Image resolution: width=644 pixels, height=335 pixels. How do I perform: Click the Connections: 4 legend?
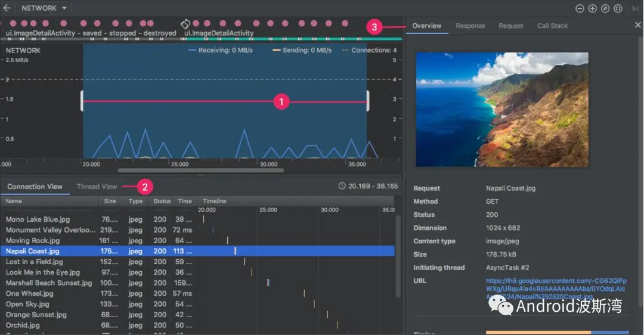(x=370, y=50)
